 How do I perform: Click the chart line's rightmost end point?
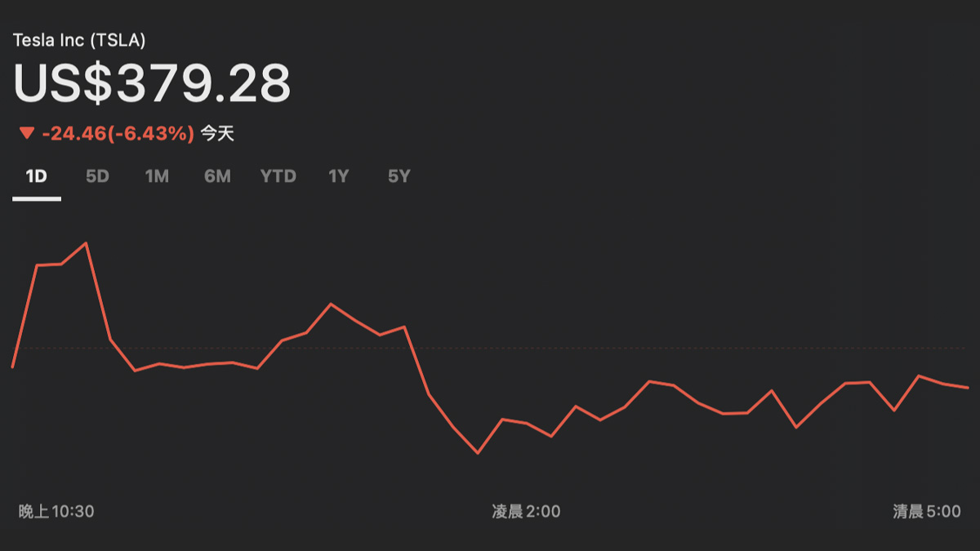point(968,388)
